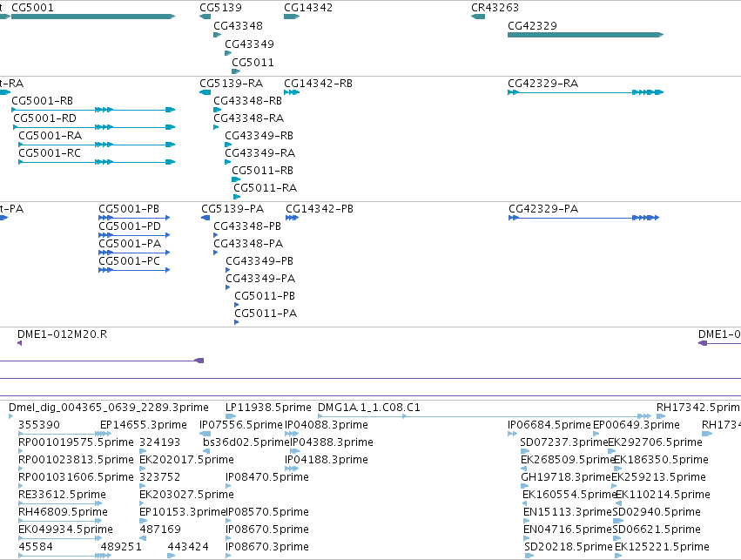
Task: Click the CG5011-RA transcript
Action: click(x=237, y=197)
